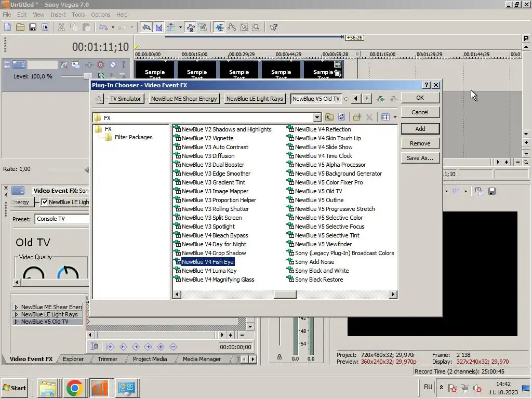Select the Envelope Edit tool
This screenshot has height=399, width=532.
[x=232, y=27]
